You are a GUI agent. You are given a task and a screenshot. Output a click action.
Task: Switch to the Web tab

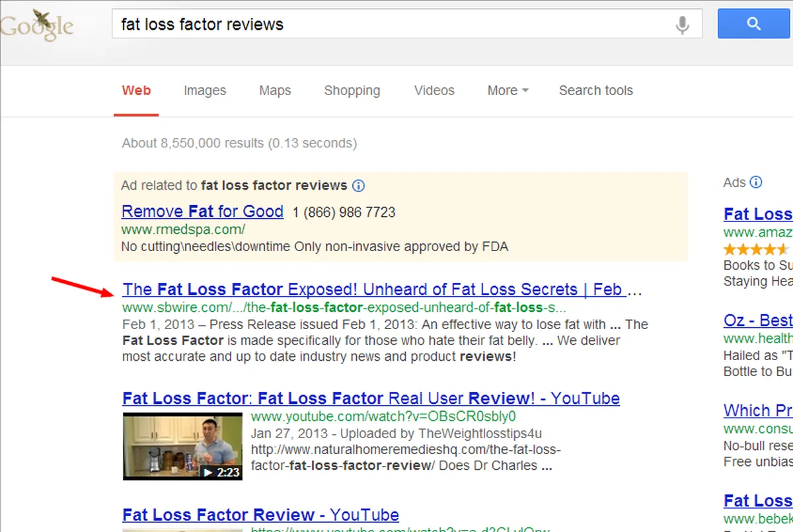tap(136, 91)
